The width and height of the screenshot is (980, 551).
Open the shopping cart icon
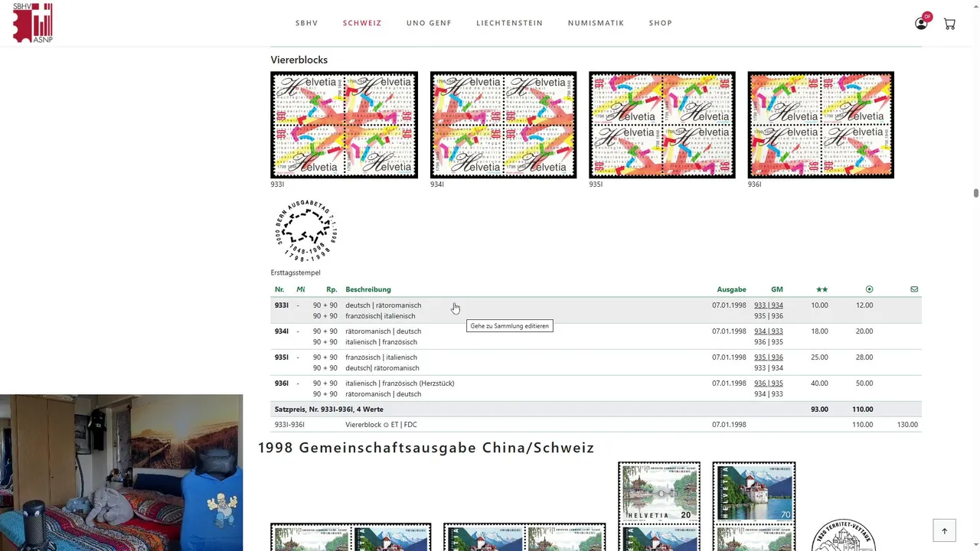tap(949, 24)
